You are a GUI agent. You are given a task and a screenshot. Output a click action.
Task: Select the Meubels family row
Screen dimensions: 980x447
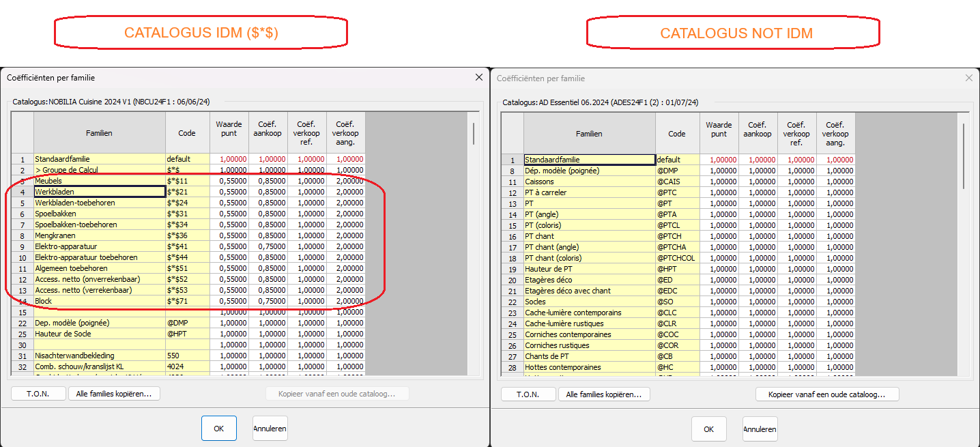(x=100, y=181)
